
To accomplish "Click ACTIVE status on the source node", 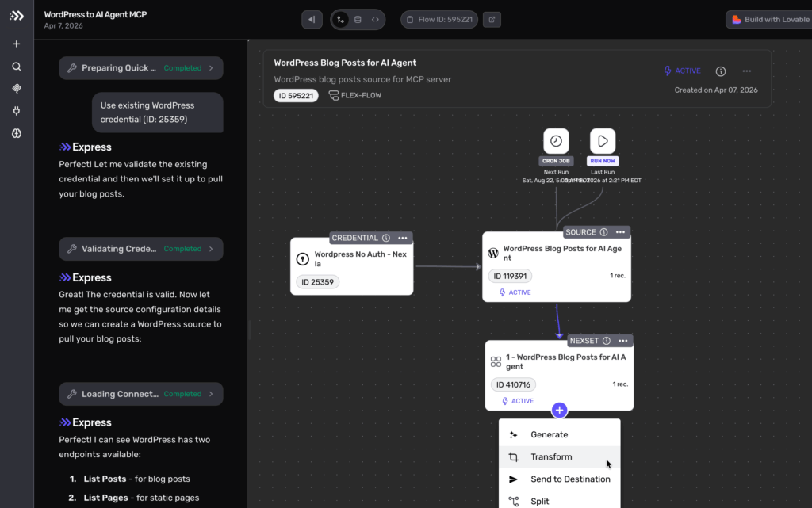I will pyautogui.click(x=515, y=292).
